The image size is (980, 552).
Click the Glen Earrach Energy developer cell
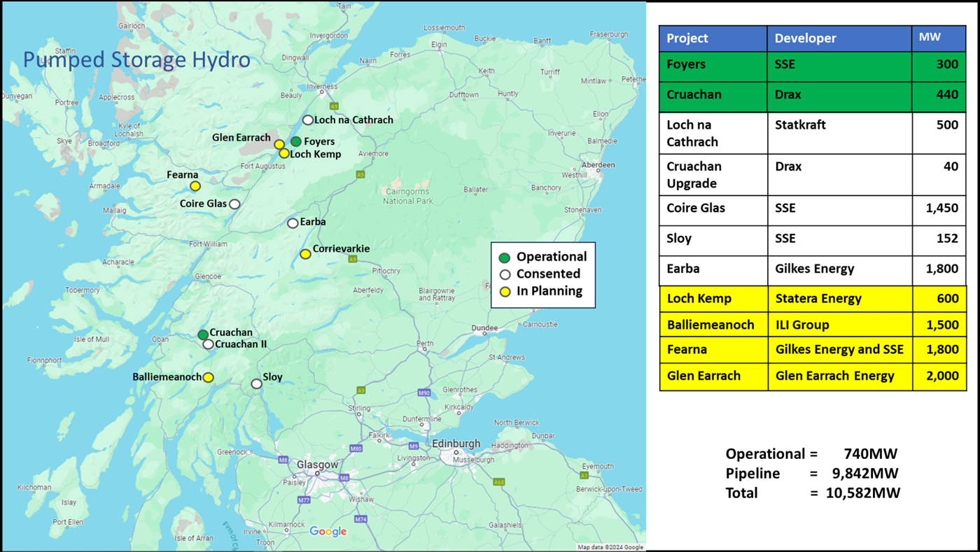pyautogui.click(x=839, y=376)
